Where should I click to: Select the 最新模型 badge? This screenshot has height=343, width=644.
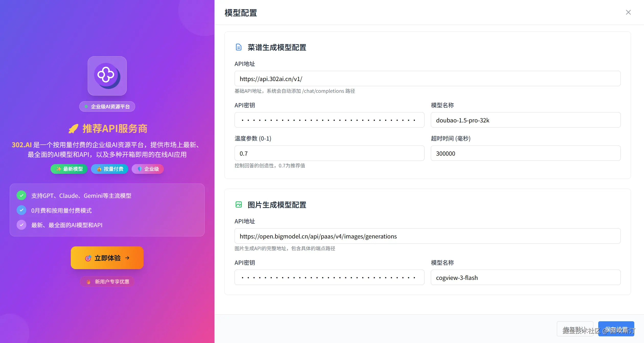point(69,169)
